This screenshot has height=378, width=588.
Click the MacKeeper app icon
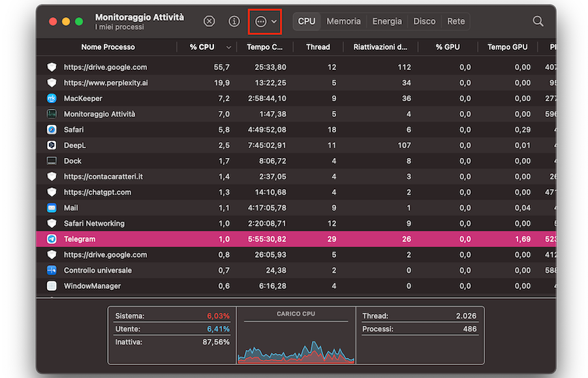tap(52, 99)
